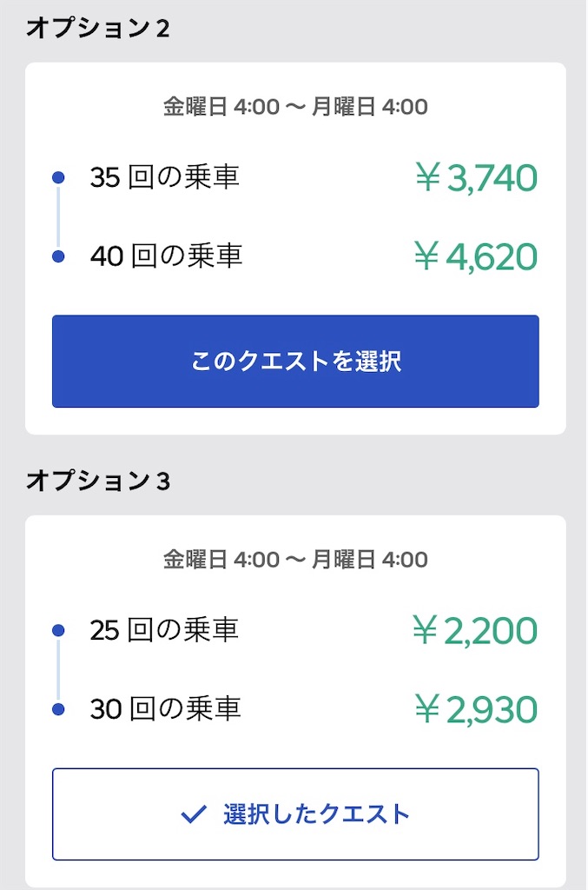Click the progress line connecting Option 2 milestones

(57, 216)
